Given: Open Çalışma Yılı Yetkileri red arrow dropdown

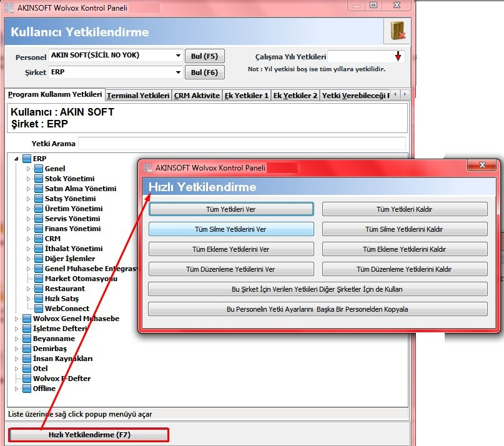Looking at the screenshot, I should click(398, 56).
